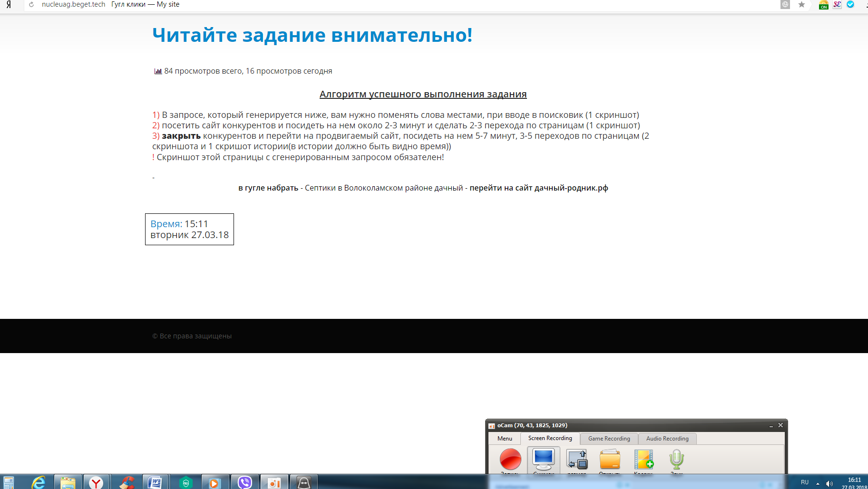Click the '© Все права защищены' footer text
The width and height of the screenshot is (868, 489).
tap(192, 336)
